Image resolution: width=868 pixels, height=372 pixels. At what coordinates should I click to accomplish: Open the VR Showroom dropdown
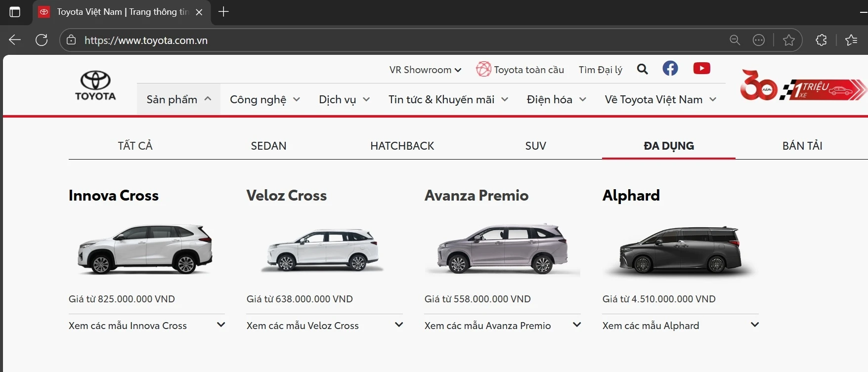coord(425,70)
